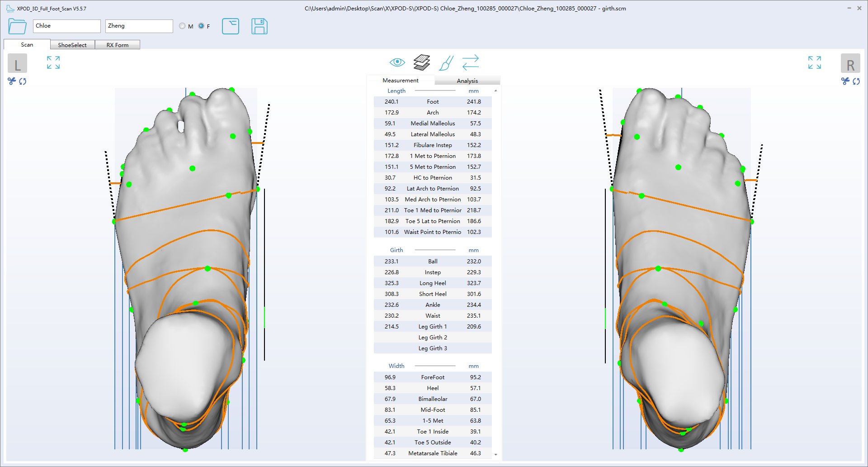
Task: Click the L left foot button
Action: click(x=17, y=64)
